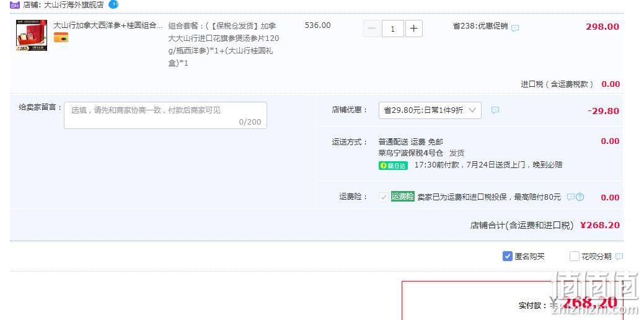Click the unit price 536.00

click(317, 25)
